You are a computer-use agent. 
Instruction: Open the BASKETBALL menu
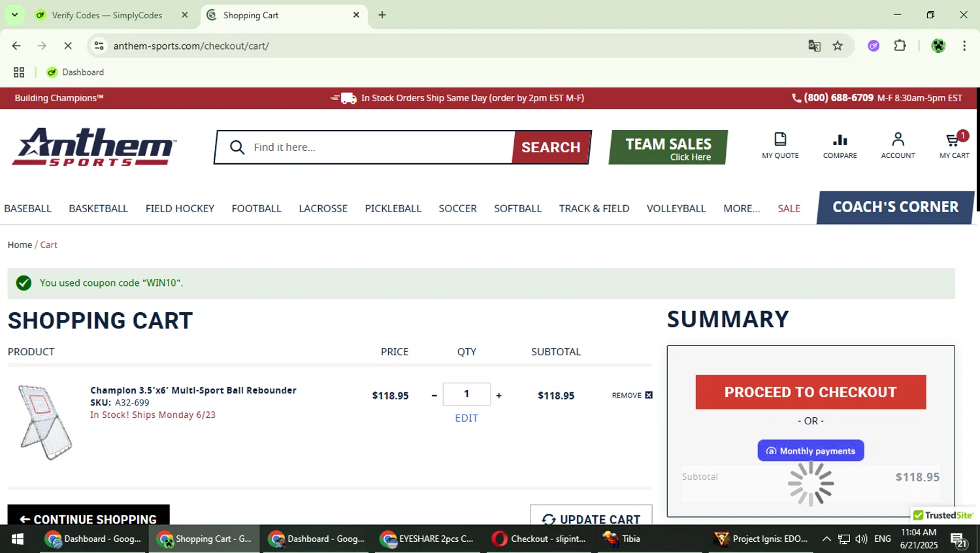coord(99,208)
